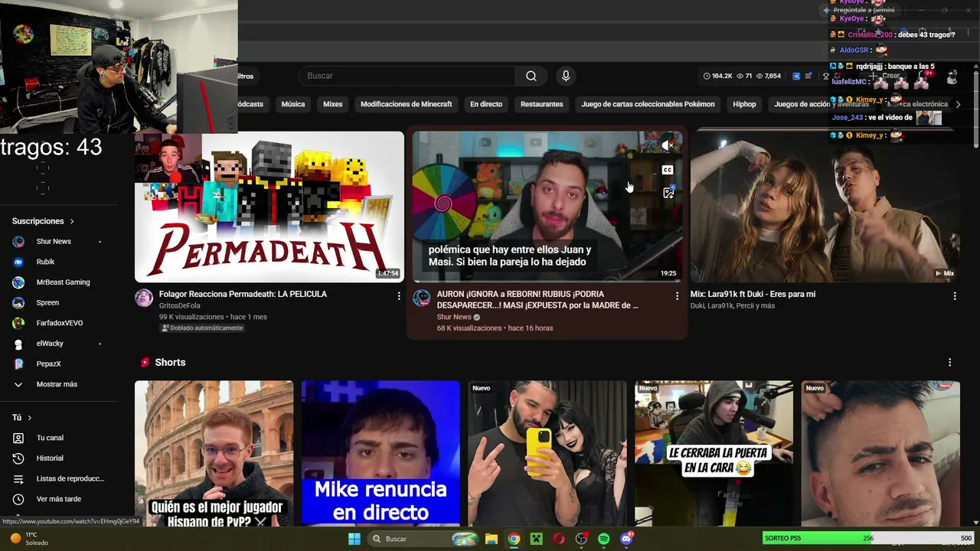Click the Historial clock icon

(18, 458)
